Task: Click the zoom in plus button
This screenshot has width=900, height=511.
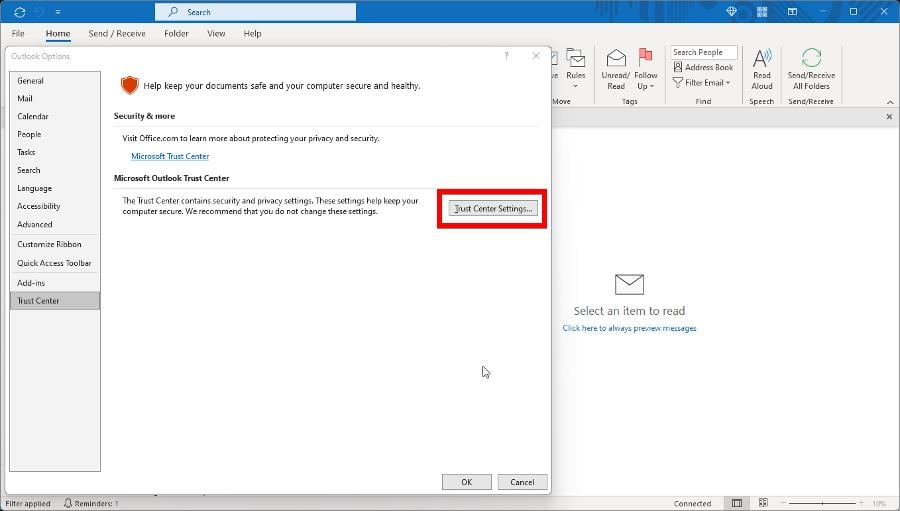Action: (862, 503)
